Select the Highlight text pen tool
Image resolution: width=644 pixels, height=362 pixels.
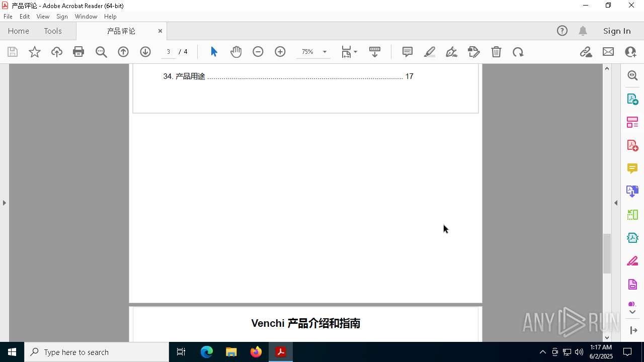[430, 52]
